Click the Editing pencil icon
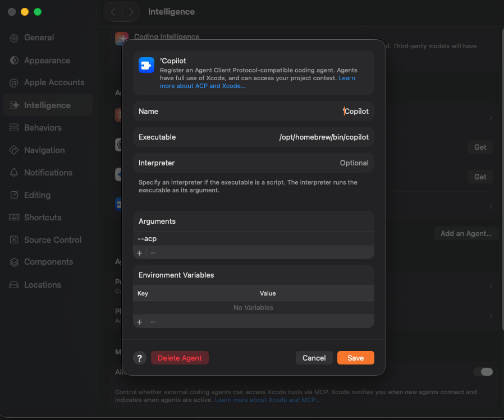This screenshot has height=420, width=504. [x=14, y=195]
